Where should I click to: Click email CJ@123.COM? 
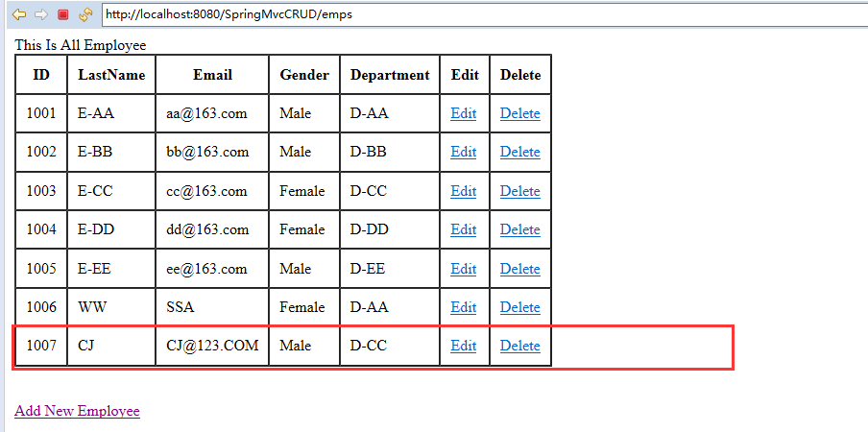(x=212, y=346)
